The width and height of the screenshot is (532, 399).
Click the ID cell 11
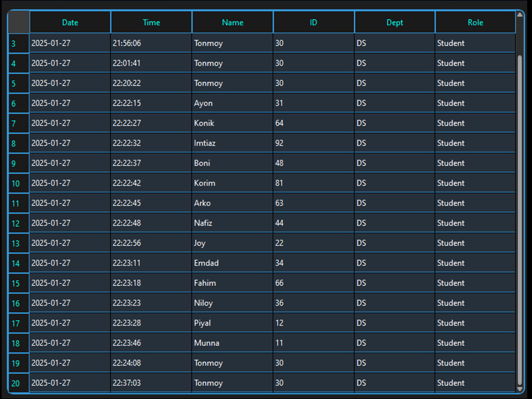click(313, 343)
